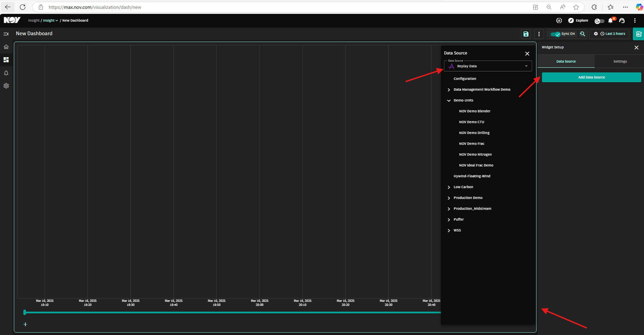Click the Explore button
Image resolution: width=644 pixels, height=335 pixels.
click(578, 20)
